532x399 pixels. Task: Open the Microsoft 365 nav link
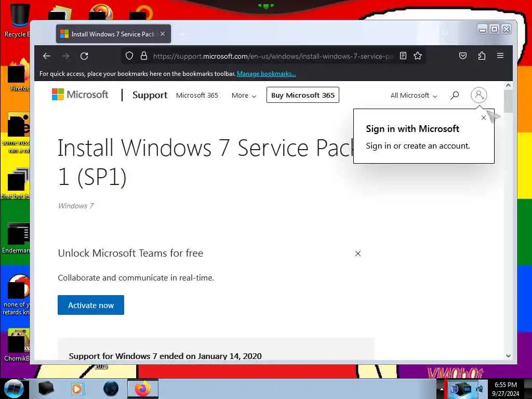tap(197, 96)
